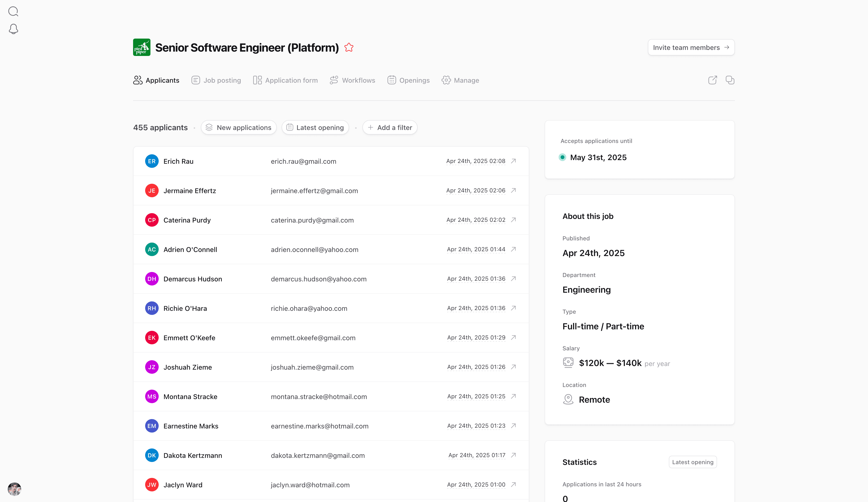Switch to the Job posting tab
Image resolution: width=868 pixels, height=502 pixels.
click(x=216, y=80)
